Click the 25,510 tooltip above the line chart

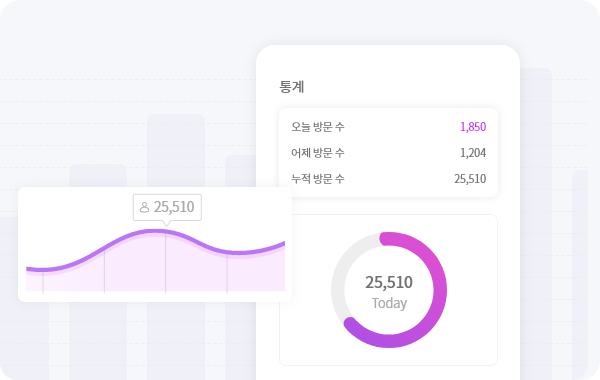pyautogui.click(x=167, y=207)
